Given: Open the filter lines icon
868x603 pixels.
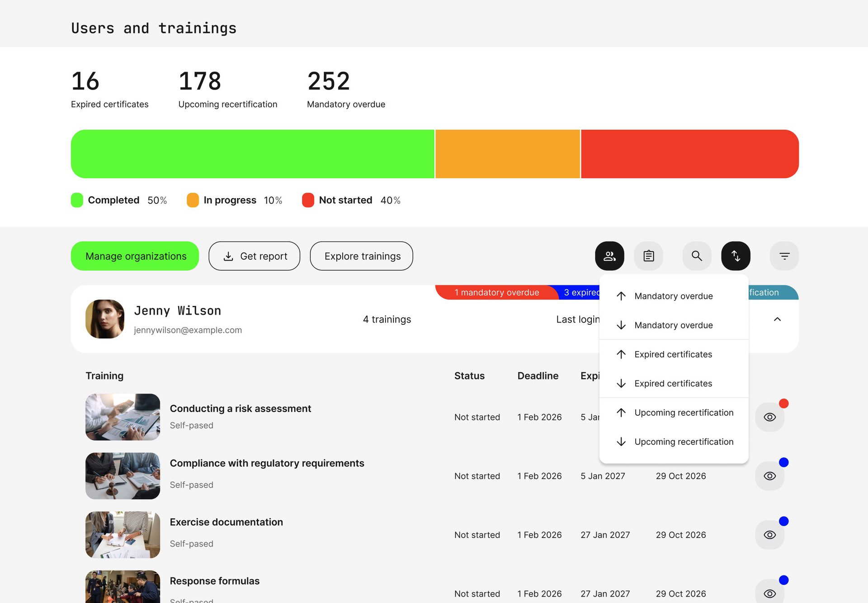Looking at the screenshot, I should 784,256.
